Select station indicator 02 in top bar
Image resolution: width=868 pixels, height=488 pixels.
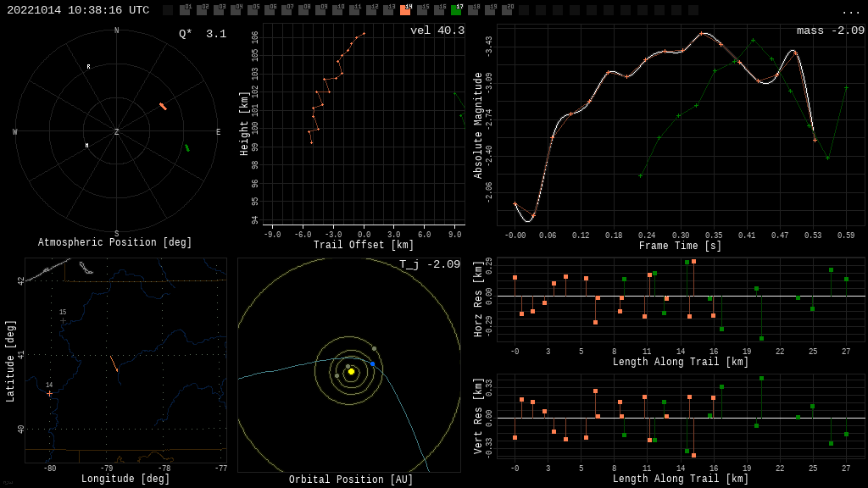(202, 9)
